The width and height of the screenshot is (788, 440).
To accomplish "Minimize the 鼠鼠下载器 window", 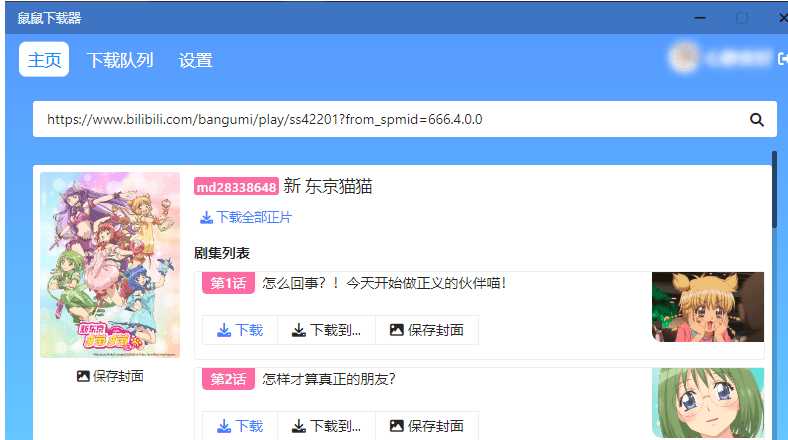I will point(700,18).
